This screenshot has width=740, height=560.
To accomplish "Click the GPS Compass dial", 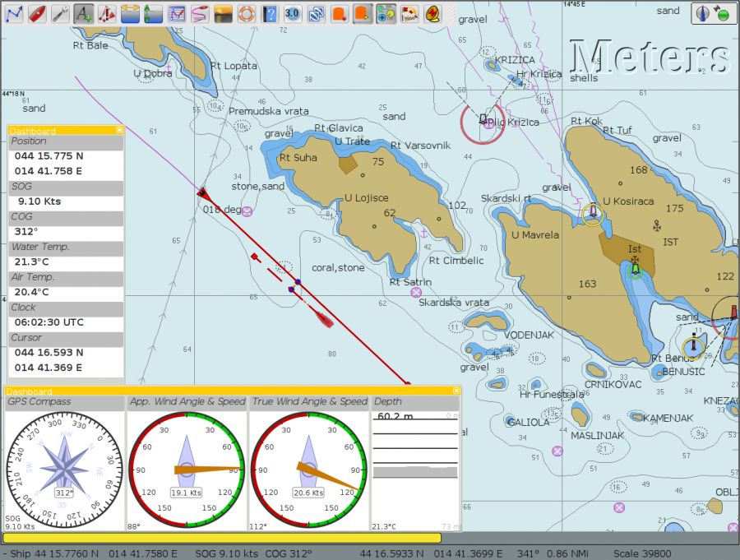I will click(64, 470).
